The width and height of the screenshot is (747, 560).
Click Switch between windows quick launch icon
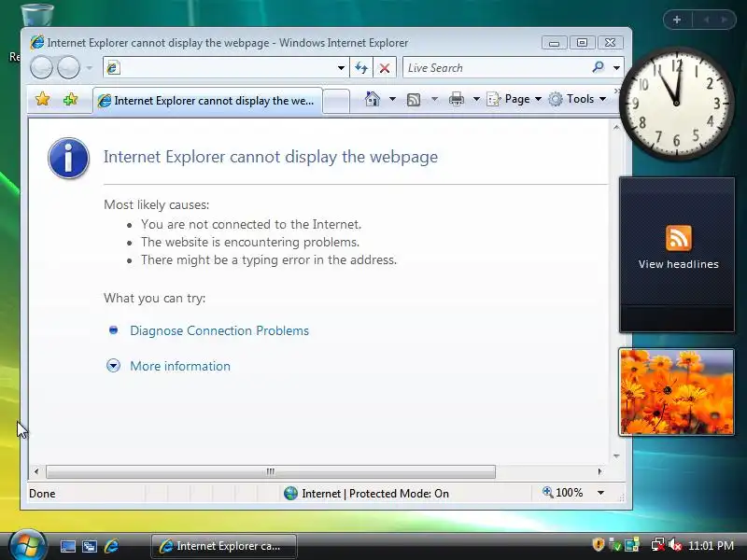[x=90, y=546]
